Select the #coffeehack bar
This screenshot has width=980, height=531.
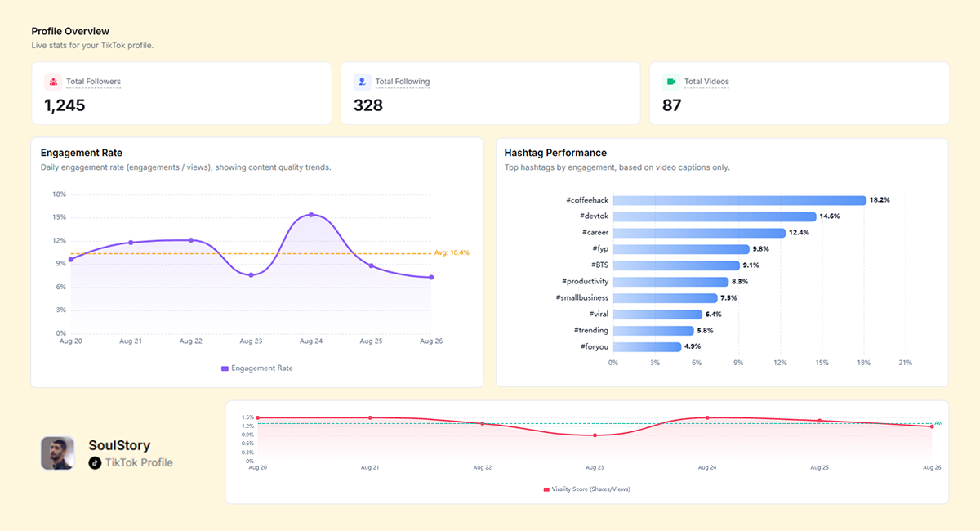739,200
